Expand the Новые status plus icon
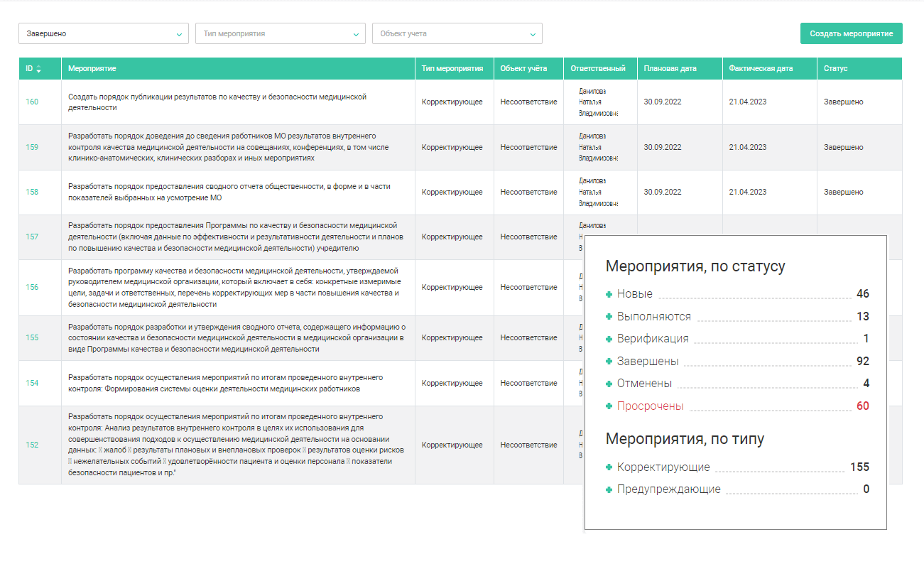924x569 pixels. 609,294
